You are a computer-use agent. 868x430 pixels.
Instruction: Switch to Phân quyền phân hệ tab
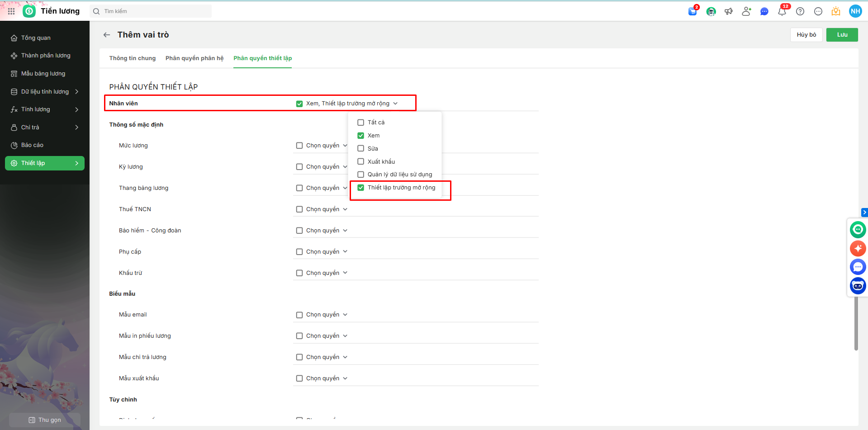pyautogui.click(x=194, y=58)
